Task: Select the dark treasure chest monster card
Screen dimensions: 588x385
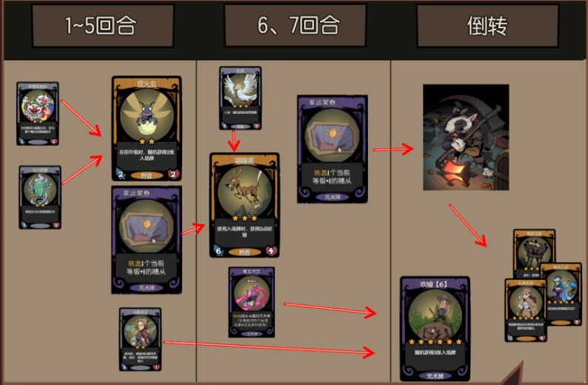Action: click(534, 253)
